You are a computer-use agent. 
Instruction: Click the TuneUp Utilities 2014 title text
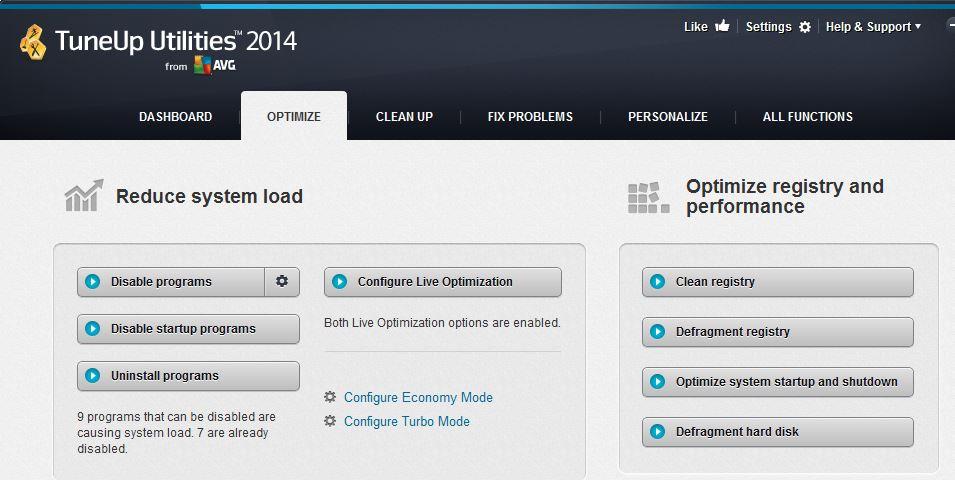[x=175, y=41]
